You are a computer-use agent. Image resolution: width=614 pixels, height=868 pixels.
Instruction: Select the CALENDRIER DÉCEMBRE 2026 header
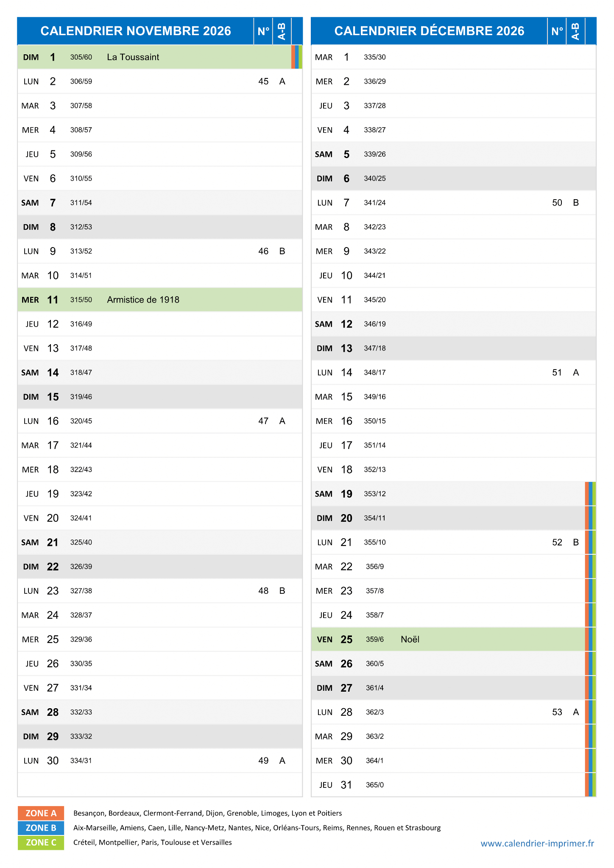[429, 31]
